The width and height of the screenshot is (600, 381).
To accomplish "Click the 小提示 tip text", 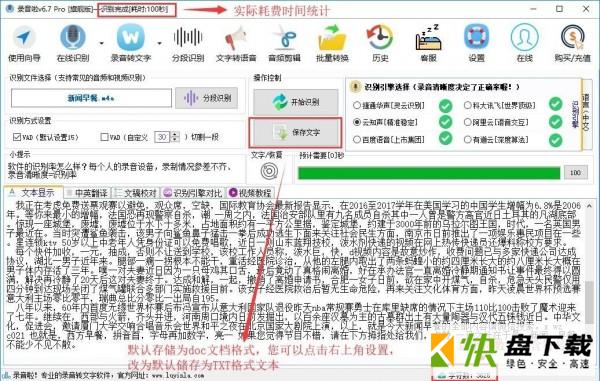I will tap(120, 171).
